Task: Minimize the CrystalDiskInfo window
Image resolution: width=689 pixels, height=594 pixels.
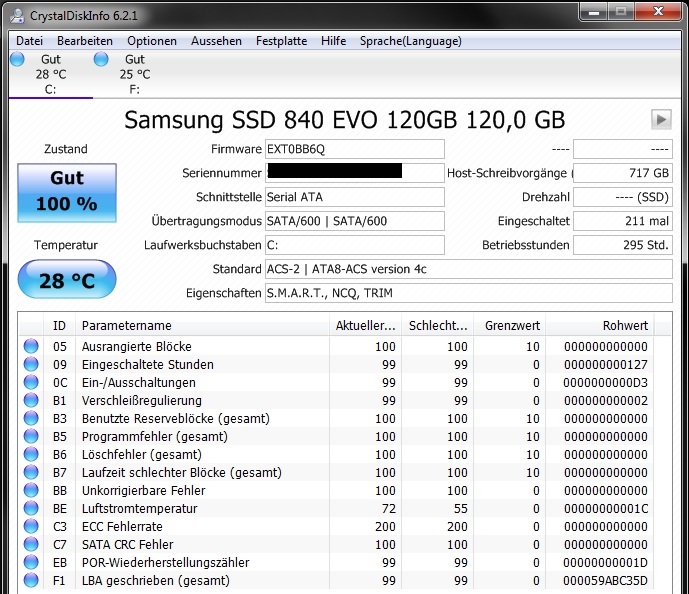Action: (594, 11)
